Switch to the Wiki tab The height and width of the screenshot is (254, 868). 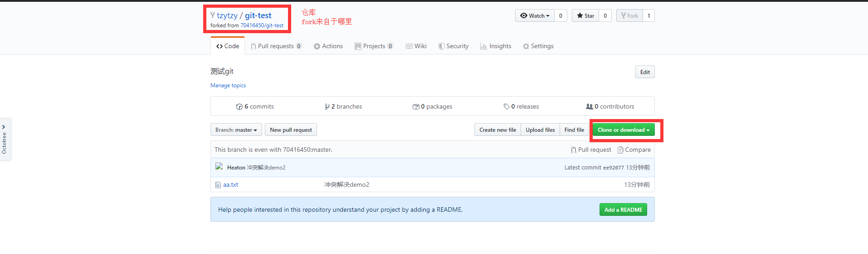point(416,46)
